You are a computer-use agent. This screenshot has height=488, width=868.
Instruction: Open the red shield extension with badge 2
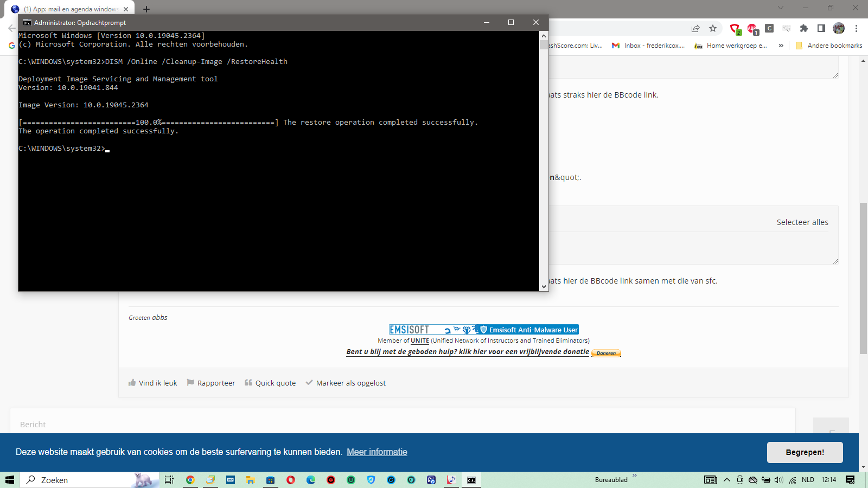[735, 29]
